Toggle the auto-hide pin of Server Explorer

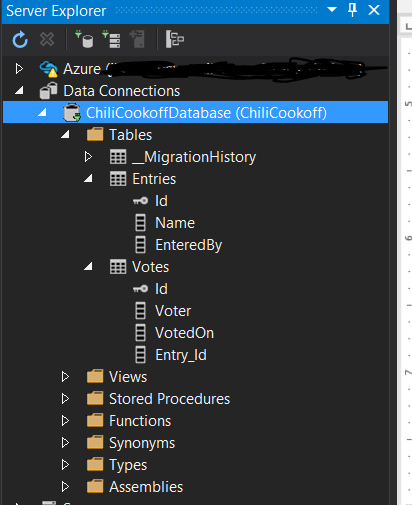coord(352,10)
